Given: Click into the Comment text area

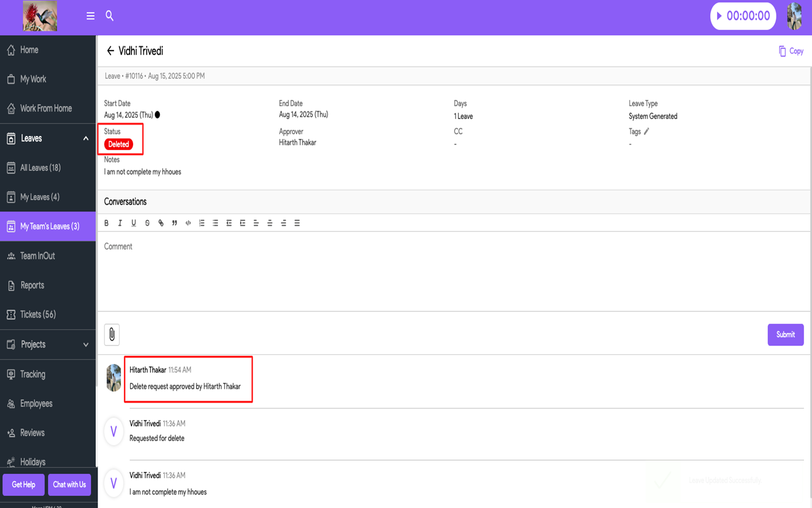Looking at the screenshot, I should point(454,271).
